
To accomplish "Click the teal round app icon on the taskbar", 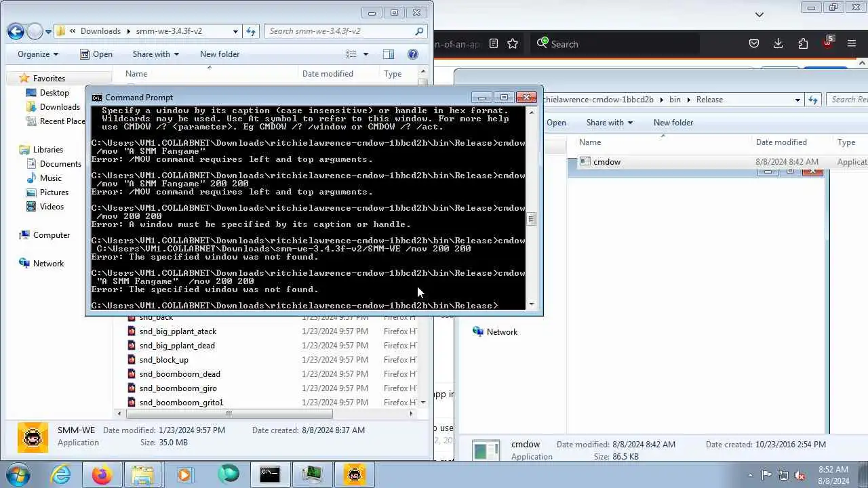I will point(228,474).
